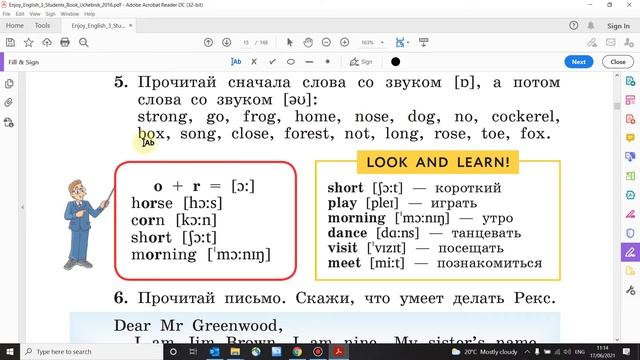Click the taskbar search box
640x360 pixels.
(x=91, y=351)
